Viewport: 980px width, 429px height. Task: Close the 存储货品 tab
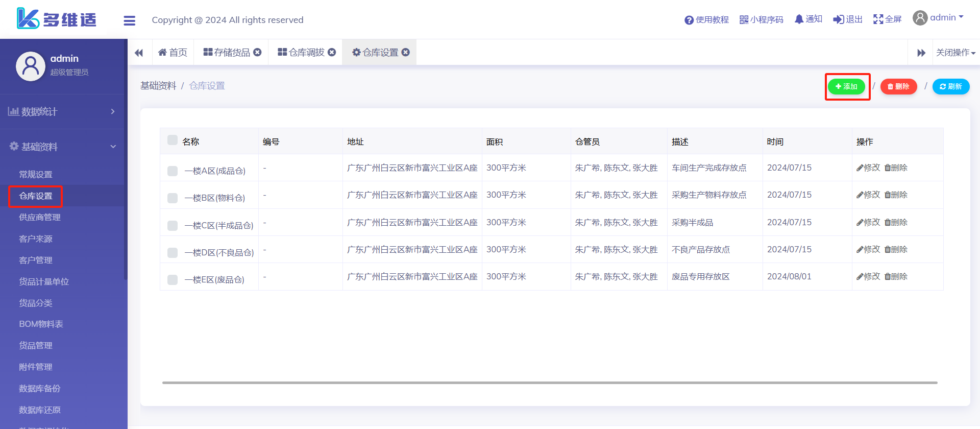tap(258, 52)
